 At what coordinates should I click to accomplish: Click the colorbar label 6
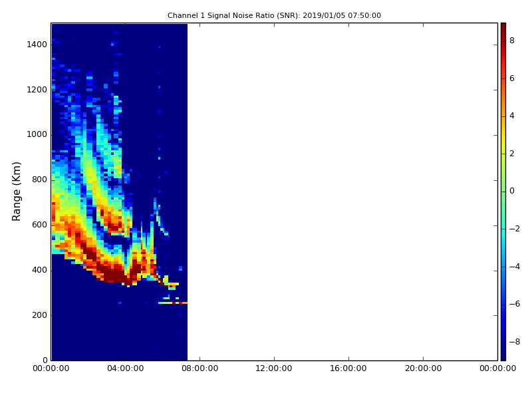512,78
